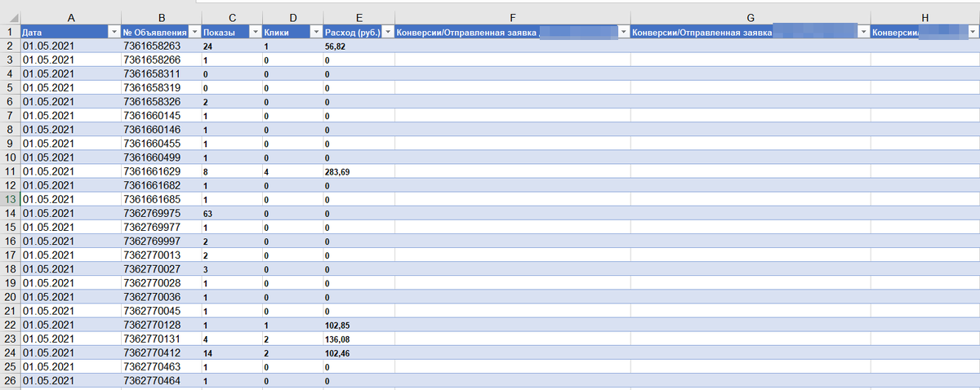Open the Клики filter dropdown arrow

tap(317, 32)
